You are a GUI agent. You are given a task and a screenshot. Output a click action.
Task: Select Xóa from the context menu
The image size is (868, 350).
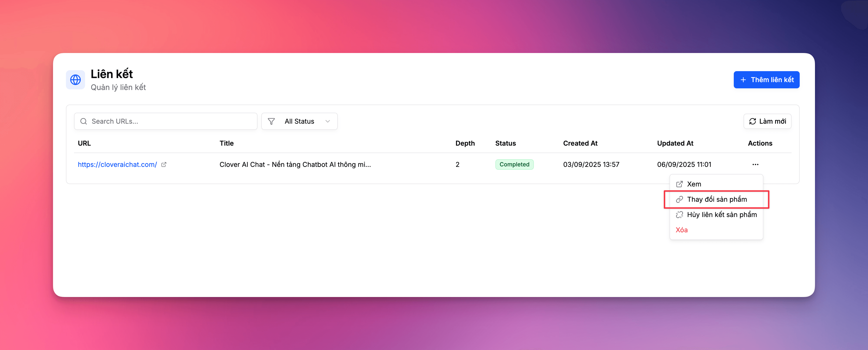point(681,230)
